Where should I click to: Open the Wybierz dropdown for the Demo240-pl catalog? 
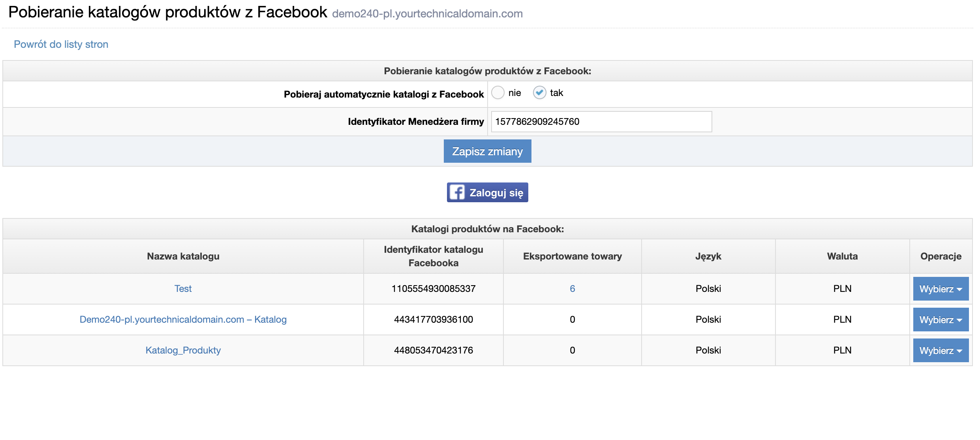click(941, 320)
